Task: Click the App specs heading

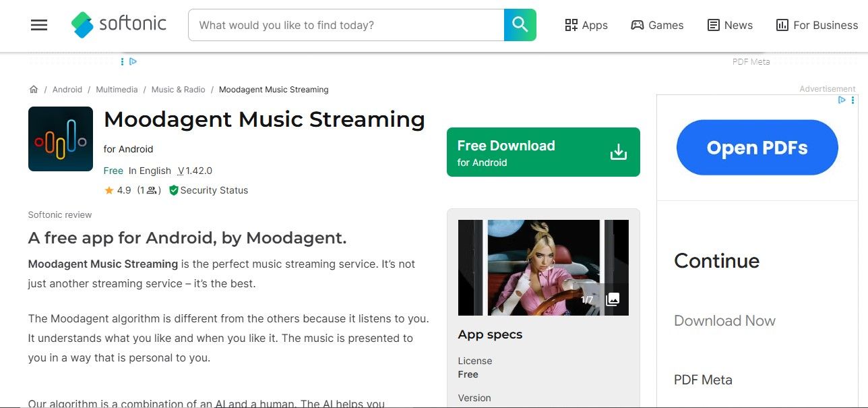Action: point(490,334)
